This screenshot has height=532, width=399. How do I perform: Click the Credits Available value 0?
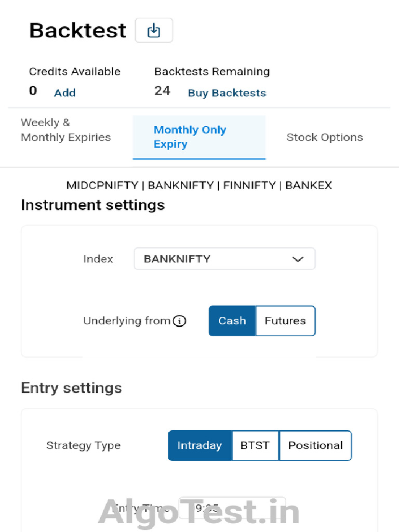(x=33, y=91)
